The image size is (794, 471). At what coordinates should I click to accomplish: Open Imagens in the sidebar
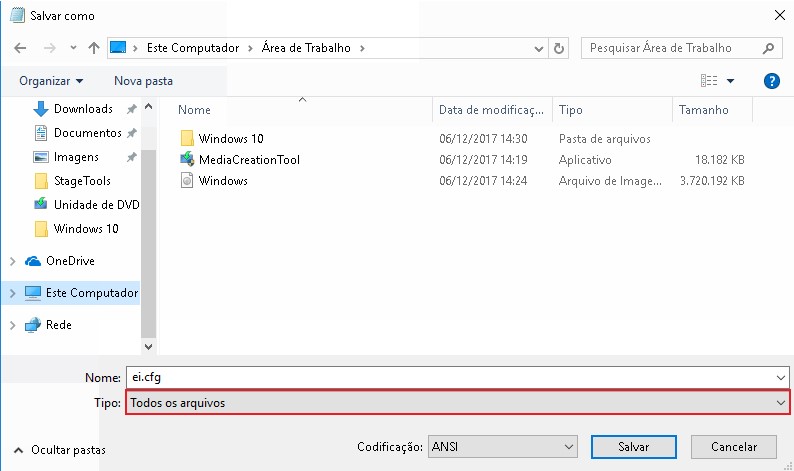[x=76, y=157]
